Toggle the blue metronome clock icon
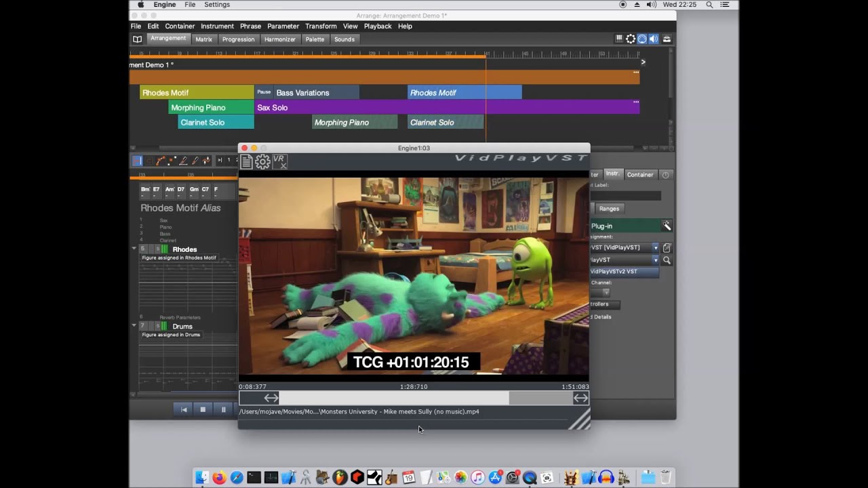 [x=642, y=39]
